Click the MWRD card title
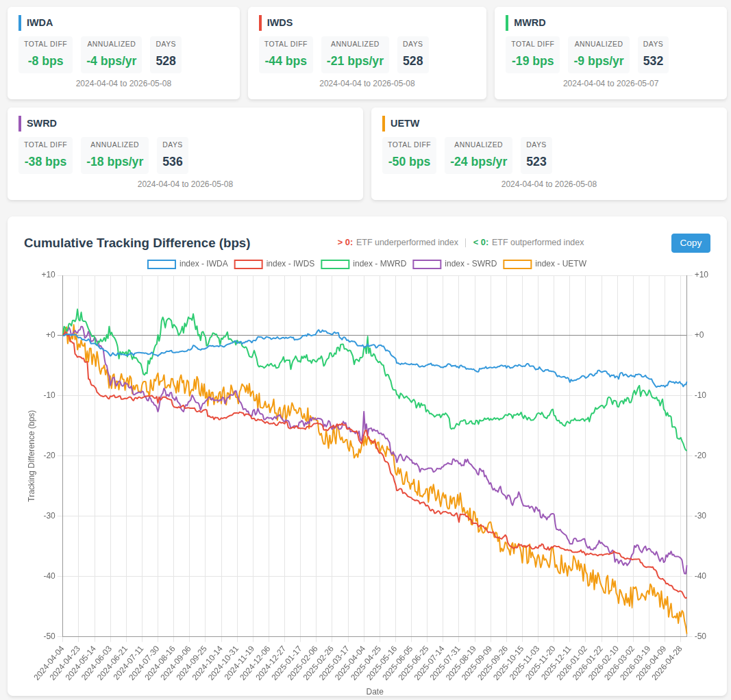 530,23
